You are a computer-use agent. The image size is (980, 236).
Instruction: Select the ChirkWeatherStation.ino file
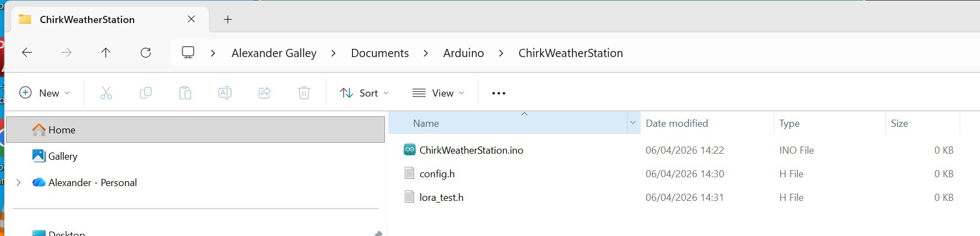[471, 150]
